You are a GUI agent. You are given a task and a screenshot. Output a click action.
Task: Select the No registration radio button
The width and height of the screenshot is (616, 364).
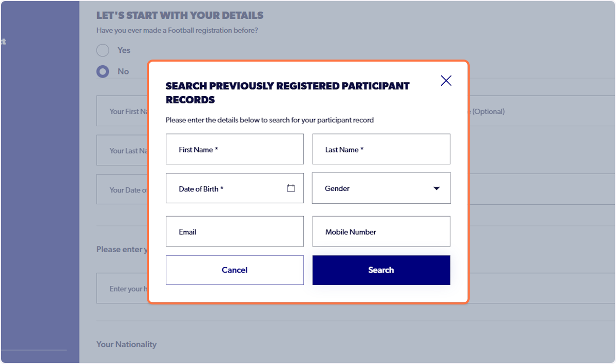103,71
